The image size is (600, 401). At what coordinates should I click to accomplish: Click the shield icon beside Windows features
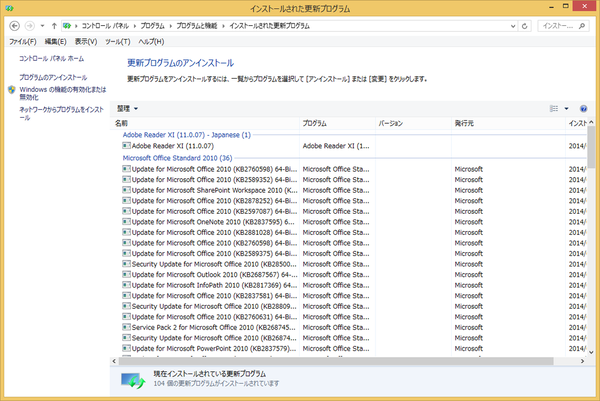tap(12, 90)
